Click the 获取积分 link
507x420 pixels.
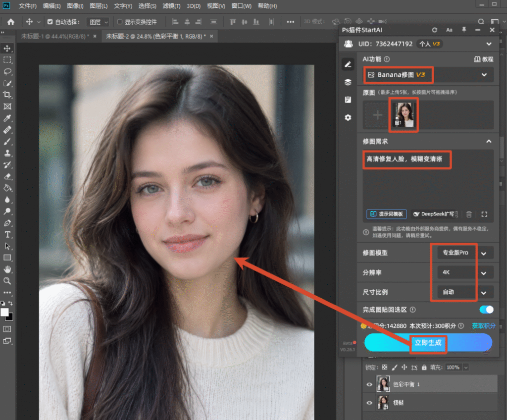click(483, 326)
